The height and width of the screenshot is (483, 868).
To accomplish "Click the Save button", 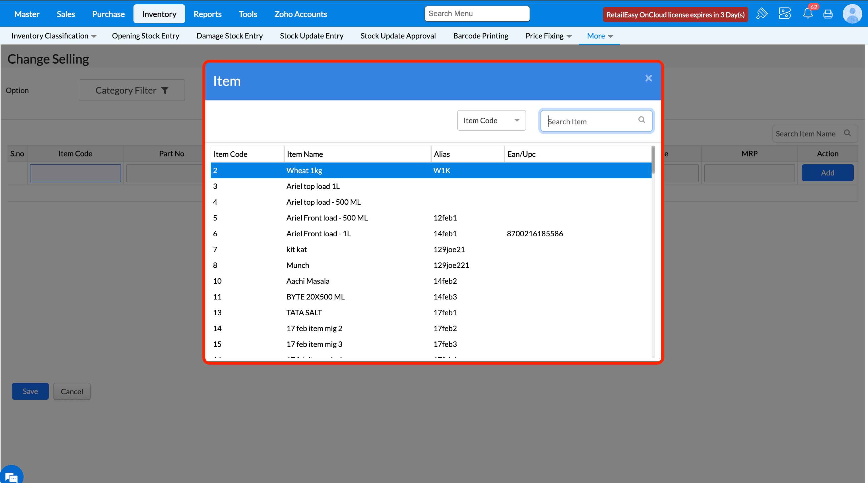I will pos(30,391).
